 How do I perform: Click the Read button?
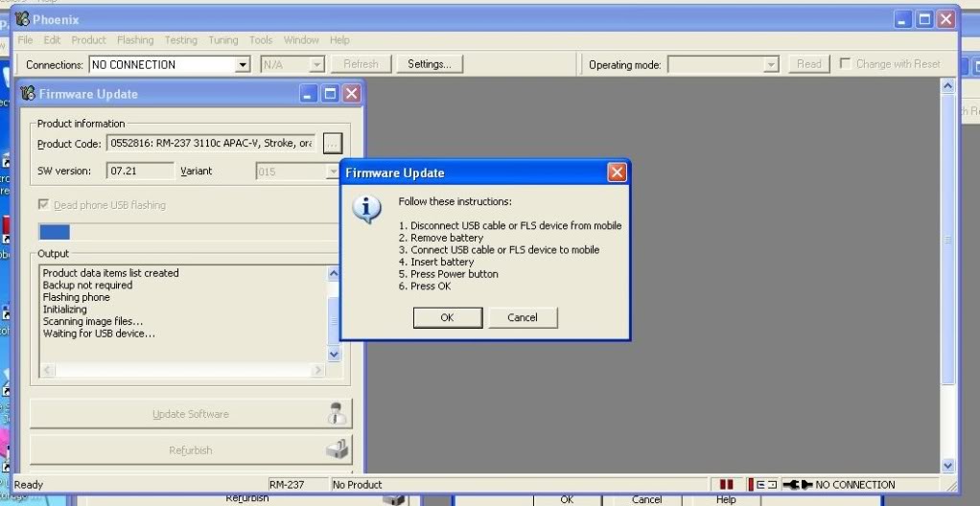click(x=808, y=63)
